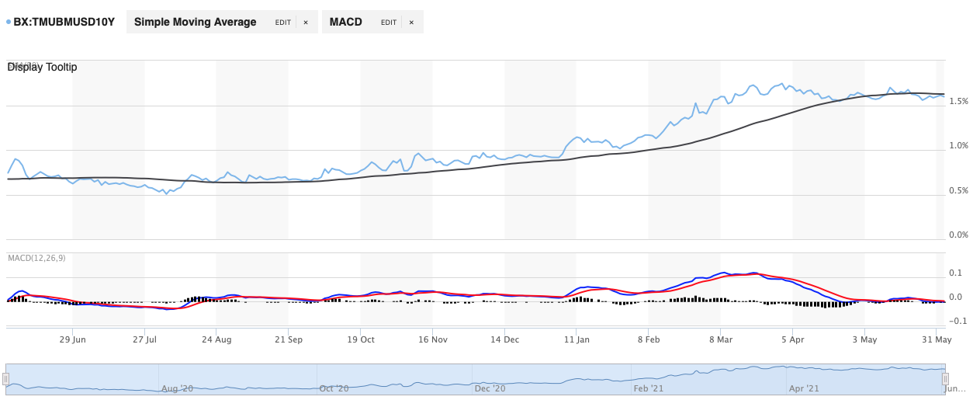
Task: Click Dec '20 in the range navigator
Action: pos(490,388)
